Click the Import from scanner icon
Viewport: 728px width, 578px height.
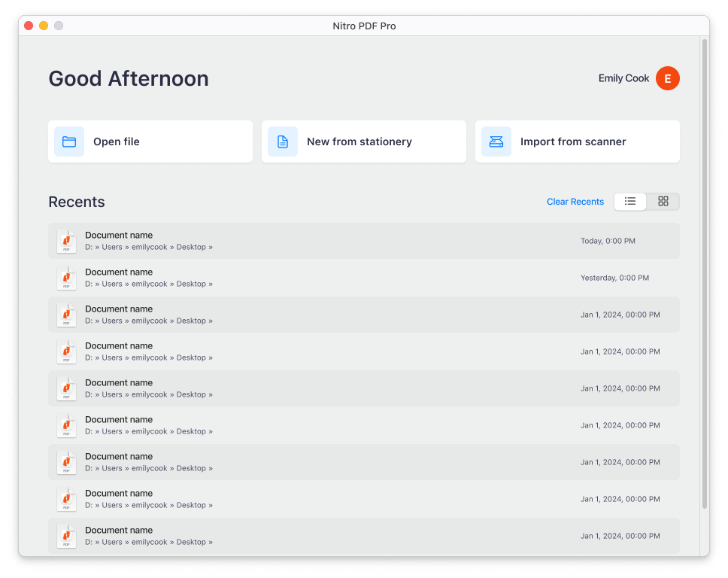(x=496, y=141)
